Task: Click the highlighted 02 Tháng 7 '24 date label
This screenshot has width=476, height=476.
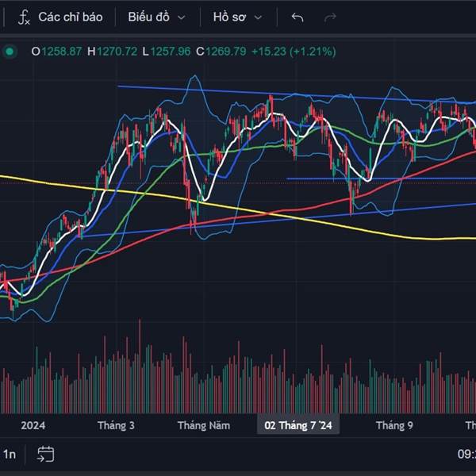Action: (x=301, y=426)
